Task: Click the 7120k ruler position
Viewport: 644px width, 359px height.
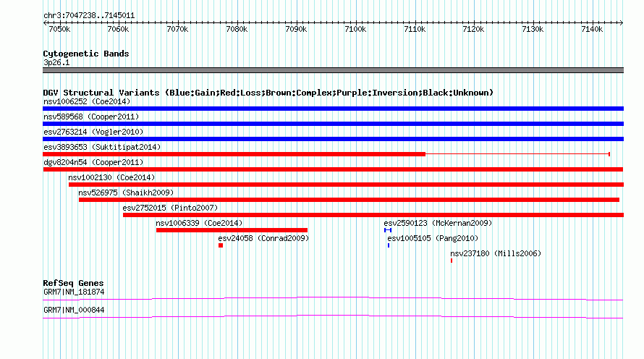Action: [473, 29]
